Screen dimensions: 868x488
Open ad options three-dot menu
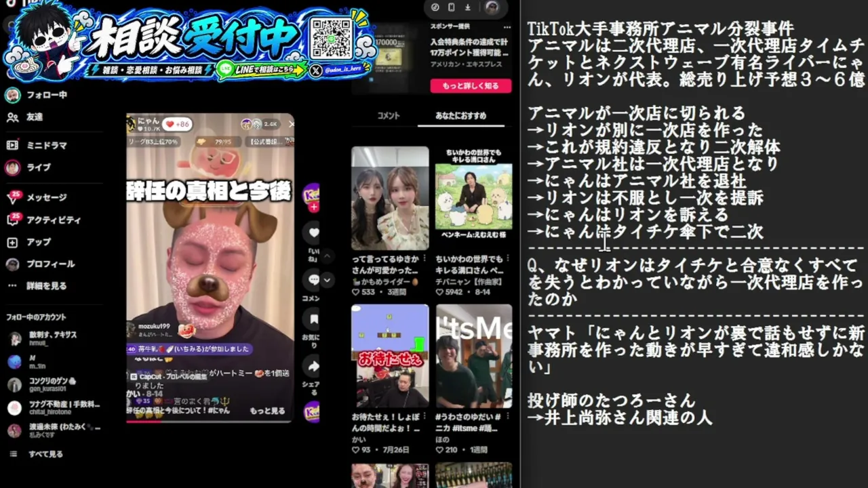click(x=506, y=26)
